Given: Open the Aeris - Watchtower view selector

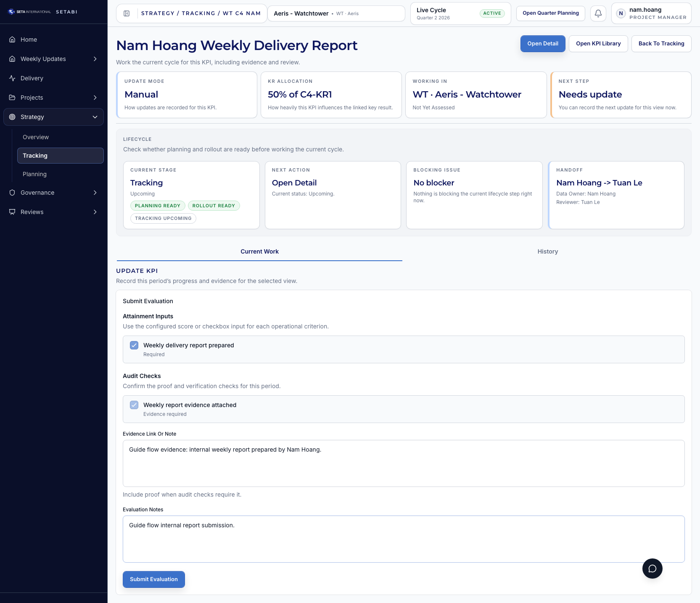Looking at the screenshot, I should [x=336, y=13].
